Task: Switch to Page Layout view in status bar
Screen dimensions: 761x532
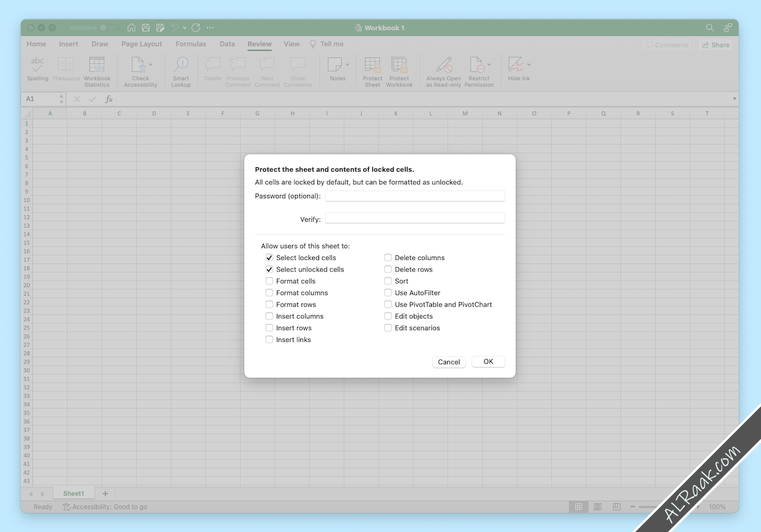Action: pyautogui.click(x=598, y=507)
